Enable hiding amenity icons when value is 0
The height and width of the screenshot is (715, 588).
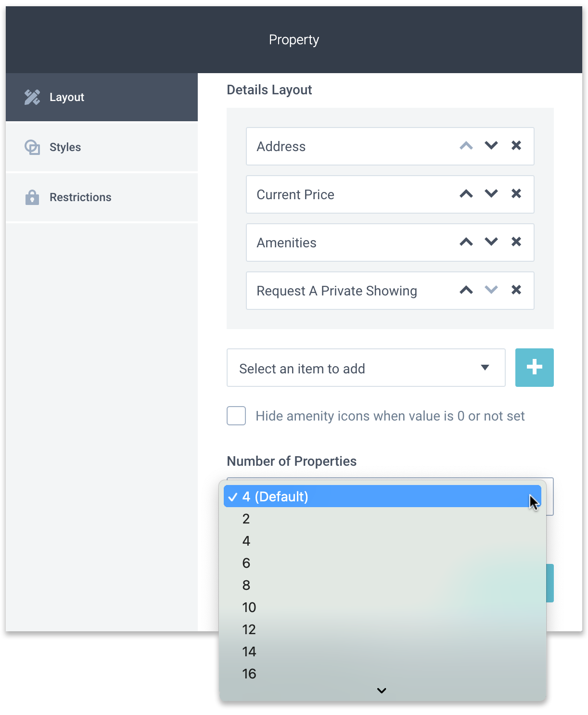click(236, 416)
